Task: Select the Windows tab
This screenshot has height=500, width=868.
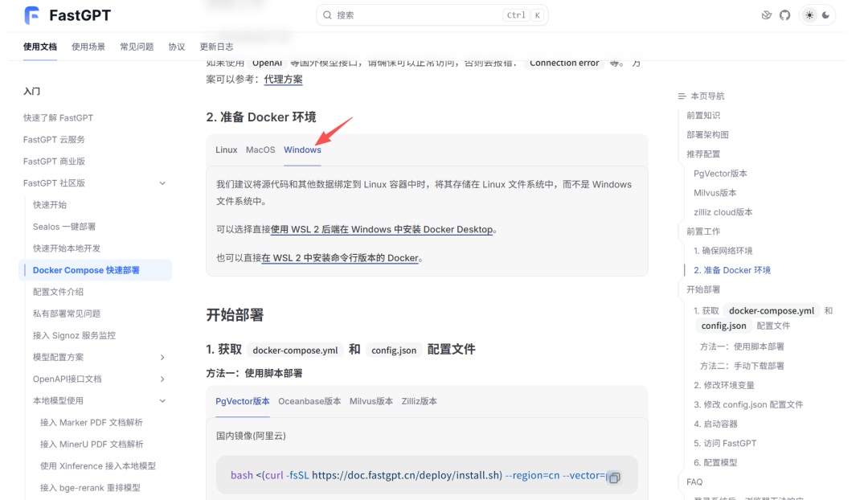Action: coord(302,150)
